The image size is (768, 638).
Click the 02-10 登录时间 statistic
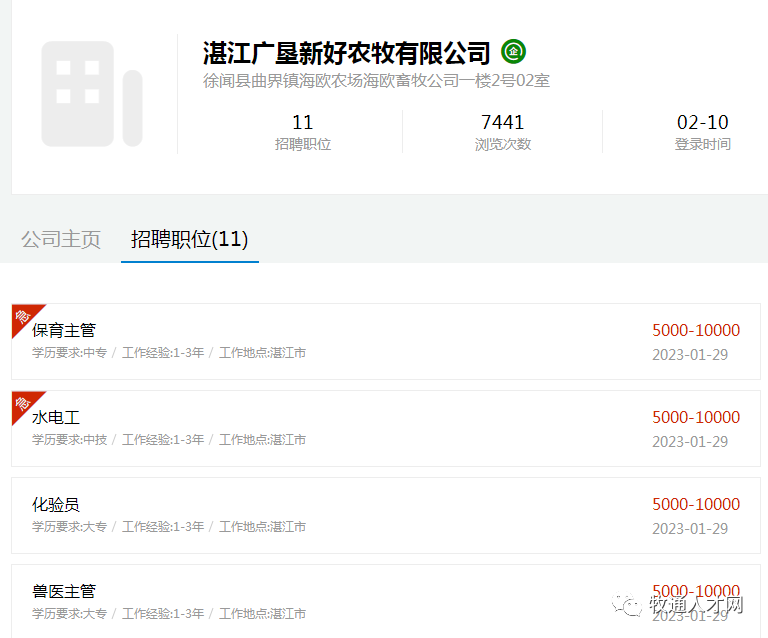[702, 132]
